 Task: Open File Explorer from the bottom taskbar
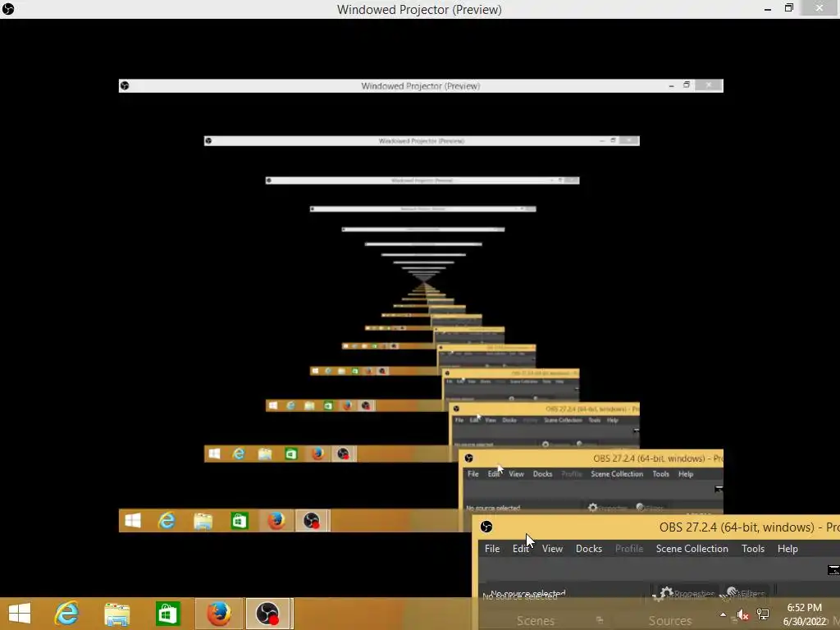[116, 614]
